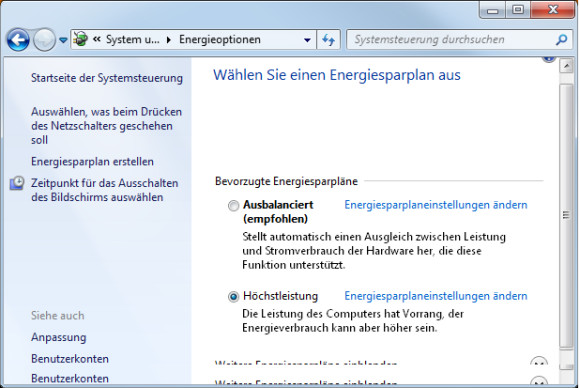Expand the breadcrumb arrow after 'System u...'
This screenshot has height=388, width=580.
pyautogui.click(x=169, y=40)
